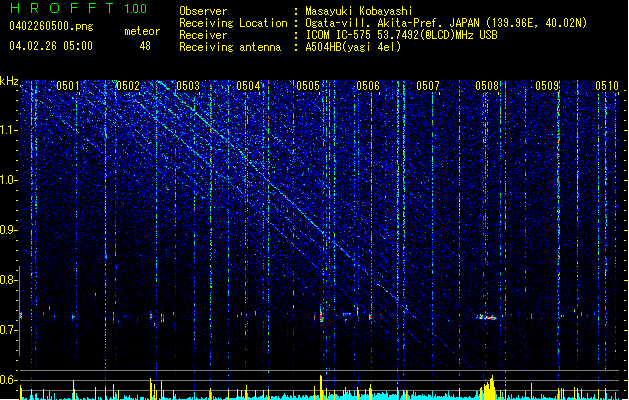This screenshot has height=400, width=629.
Task: Click the 0505 time marker
Action: (x=308, y=86)
